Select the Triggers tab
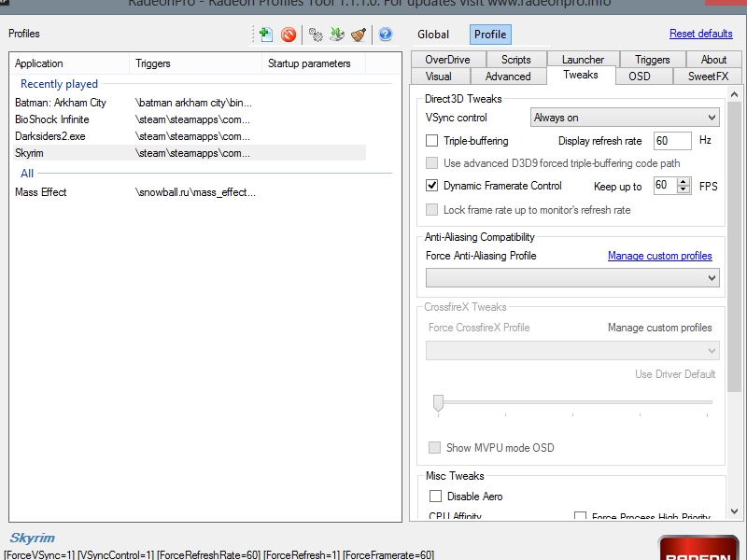Image resolution: width=747 pixels, height=560 pixels. click(x=652, y=60)
